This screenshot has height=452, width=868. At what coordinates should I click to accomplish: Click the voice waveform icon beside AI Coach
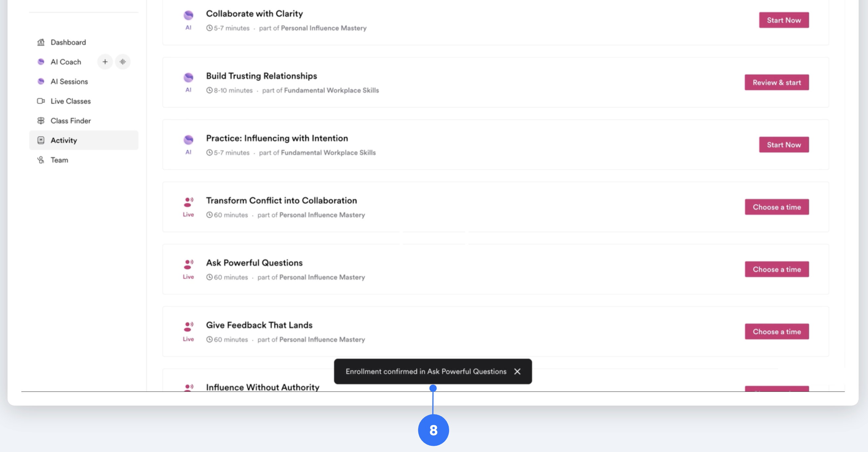click(x=123, y=62)
